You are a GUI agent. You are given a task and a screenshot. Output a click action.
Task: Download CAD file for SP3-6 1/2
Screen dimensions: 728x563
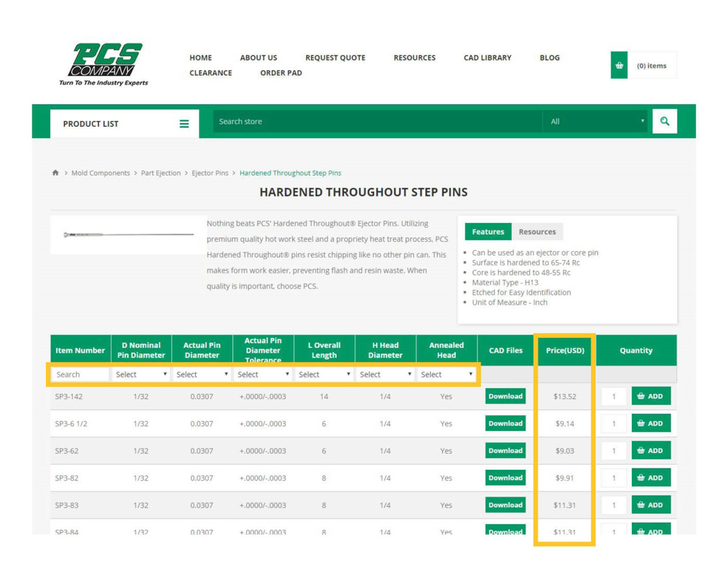(505, 423)
